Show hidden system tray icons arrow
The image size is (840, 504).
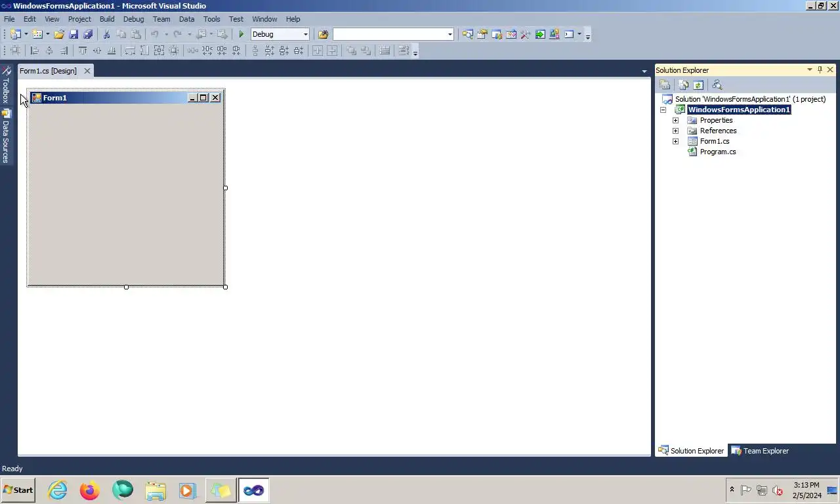pyautogui.click(x=732, y=490)
